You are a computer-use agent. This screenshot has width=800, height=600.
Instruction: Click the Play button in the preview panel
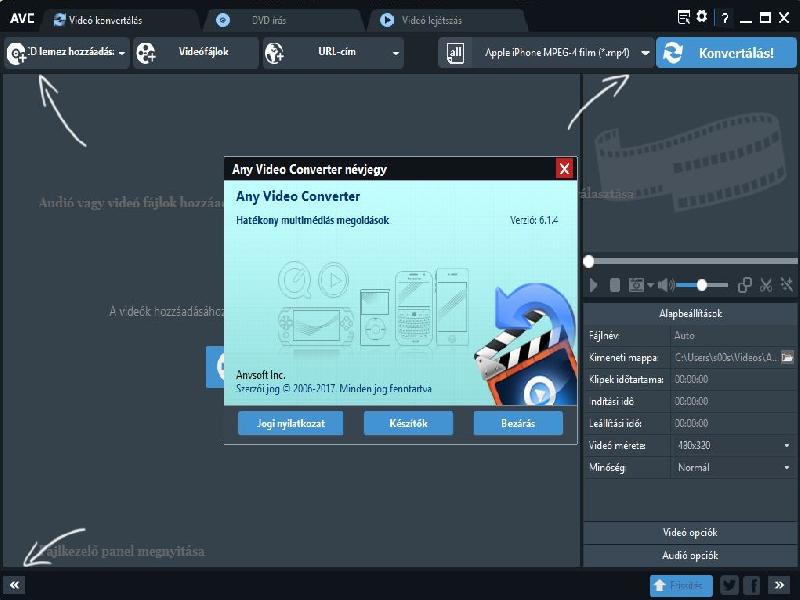point(593,285)
